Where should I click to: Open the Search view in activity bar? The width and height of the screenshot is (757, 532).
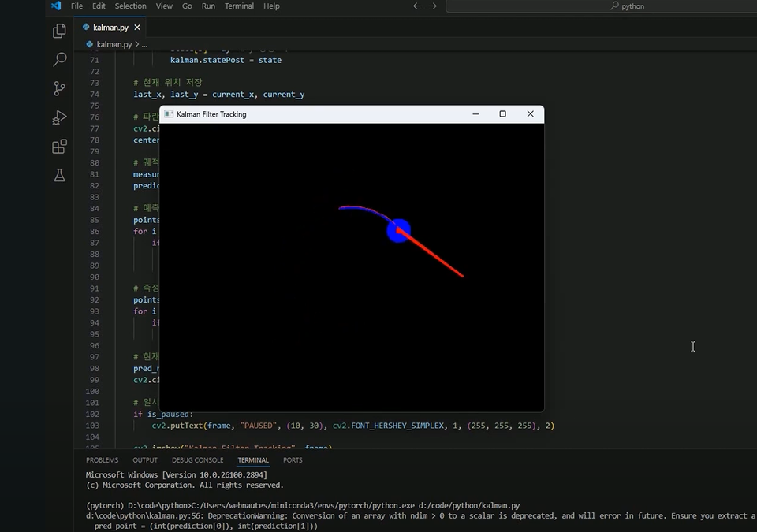[x=59, y=59]
